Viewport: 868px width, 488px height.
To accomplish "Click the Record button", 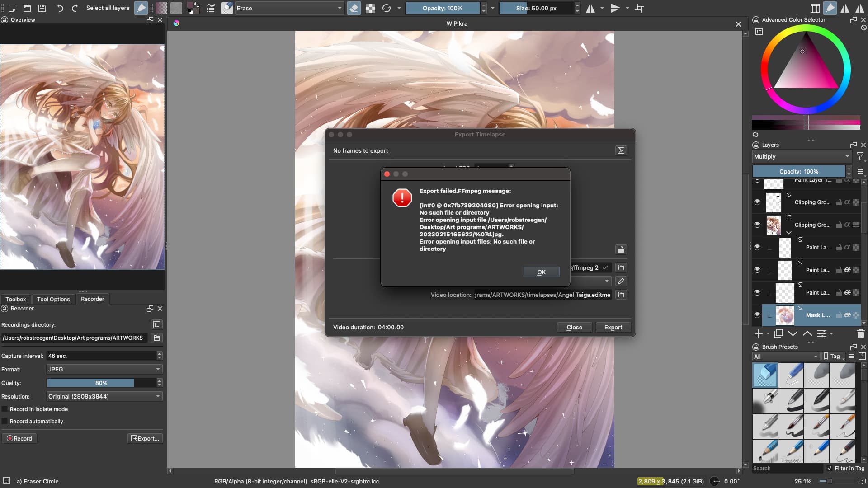I will coord(19,438).
